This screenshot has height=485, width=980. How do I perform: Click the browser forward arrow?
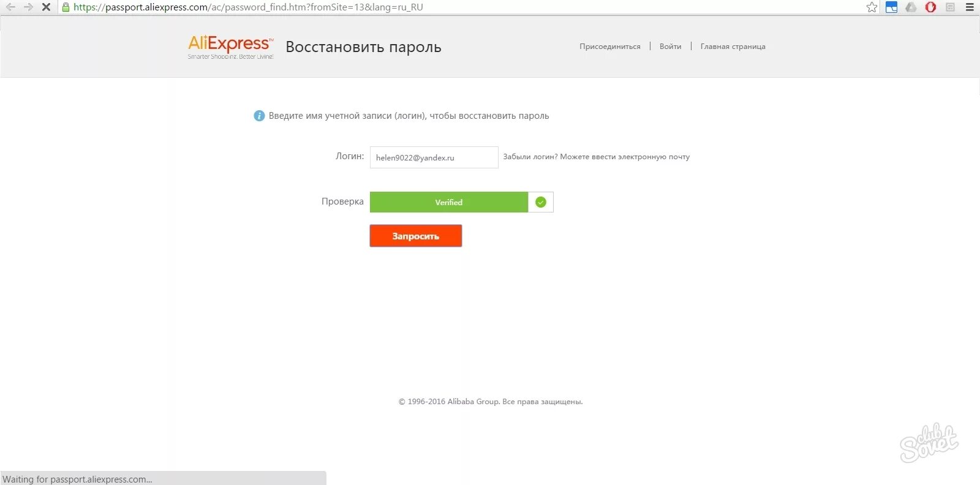[x=28, y=7]
